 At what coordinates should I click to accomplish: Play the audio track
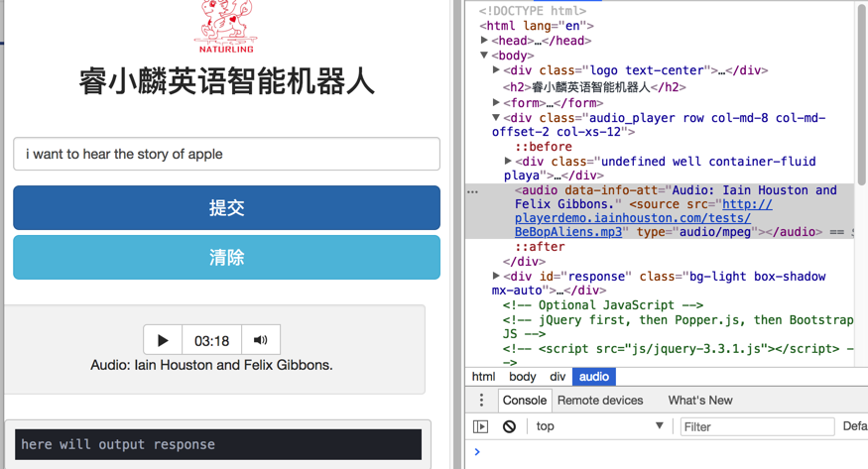pyautogui.click(x=163, y=340)
